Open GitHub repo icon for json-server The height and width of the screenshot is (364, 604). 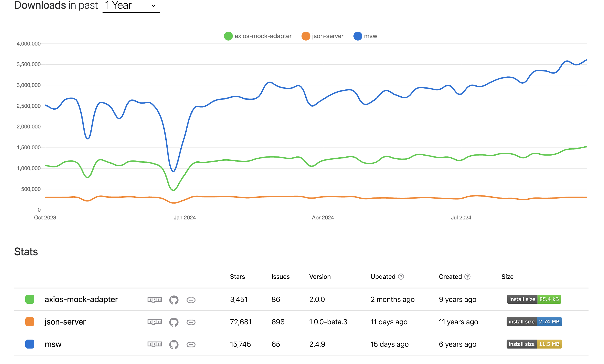(x=174, y=322)
